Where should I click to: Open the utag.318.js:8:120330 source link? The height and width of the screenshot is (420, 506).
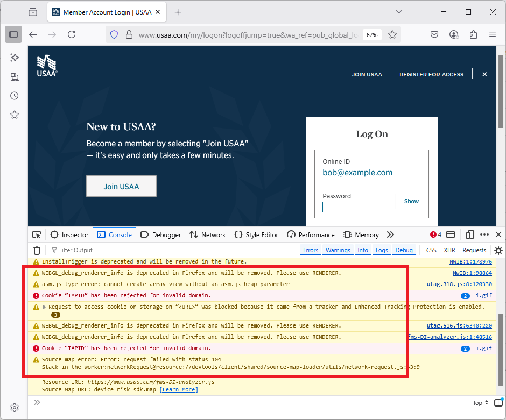pos(459,284)
